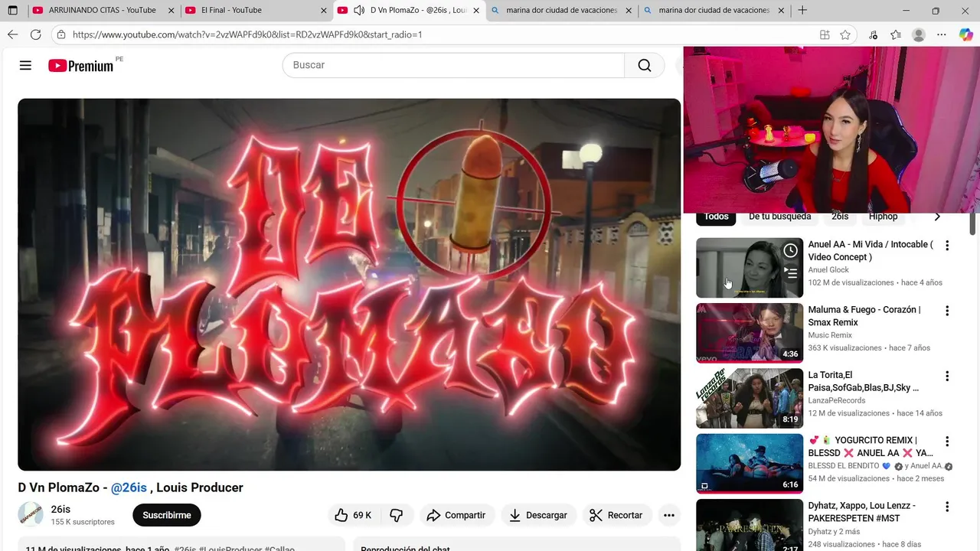980x551 pixels.
Task: Open options menu for PAKERESPETEN video
Action: [947, 507]
